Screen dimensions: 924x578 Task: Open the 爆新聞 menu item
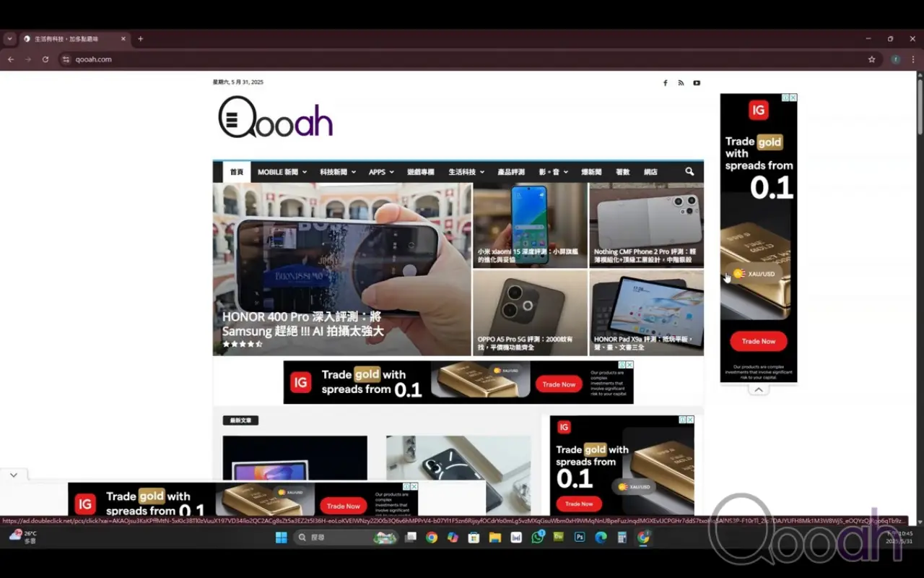pyautogui.click(x=591, y=172)
